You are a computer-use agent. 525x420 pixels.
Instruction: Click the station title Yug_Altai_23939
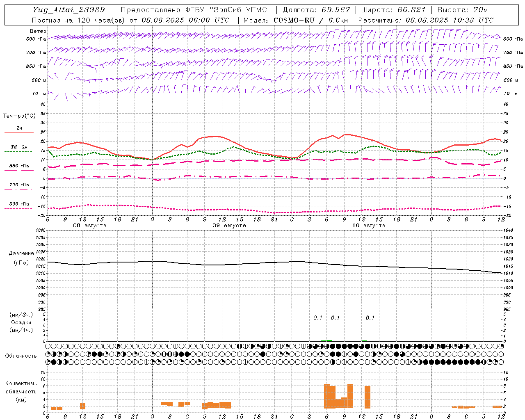click(x=69, y=10)
